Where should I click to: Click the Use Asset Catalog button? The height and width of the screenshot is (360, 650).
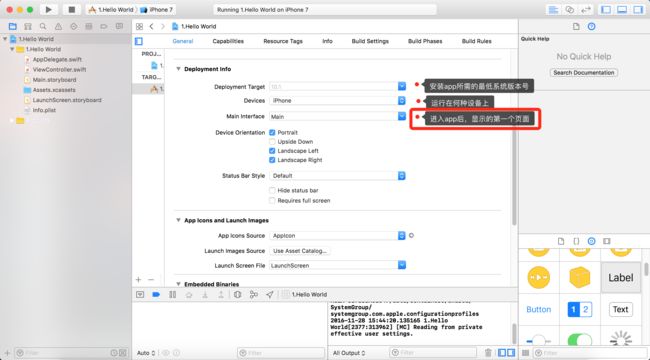tap(300, 251)
